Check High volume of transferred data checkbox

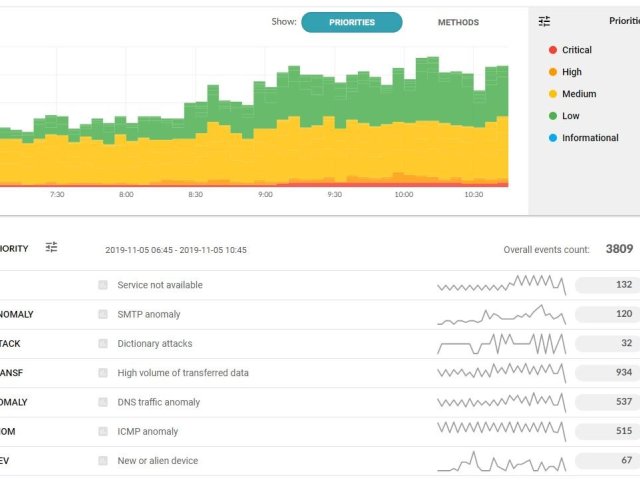point(103,373)
